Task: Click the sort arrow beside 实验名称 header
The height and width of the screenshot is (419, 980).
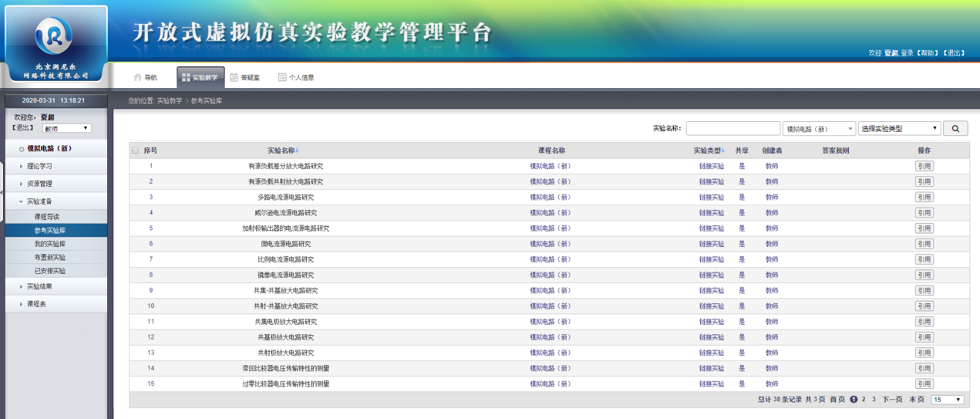Action: [297, 151]
